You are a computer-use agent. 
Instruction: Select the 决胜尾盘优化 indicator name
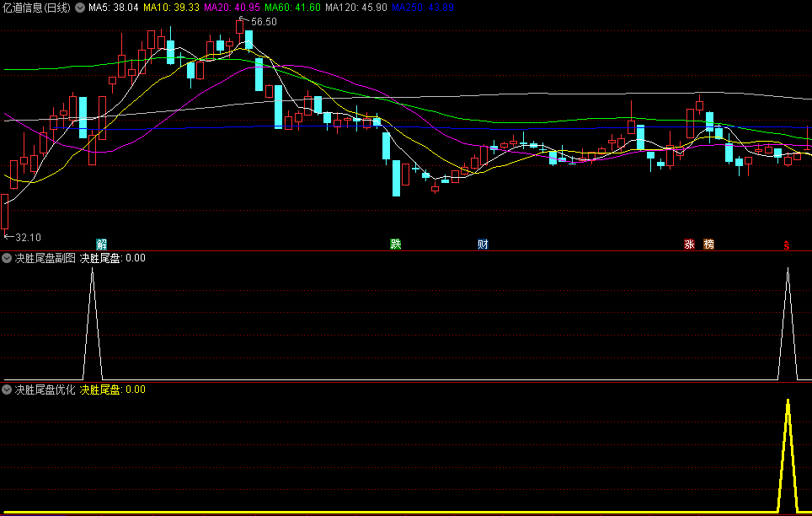point(45,390)
